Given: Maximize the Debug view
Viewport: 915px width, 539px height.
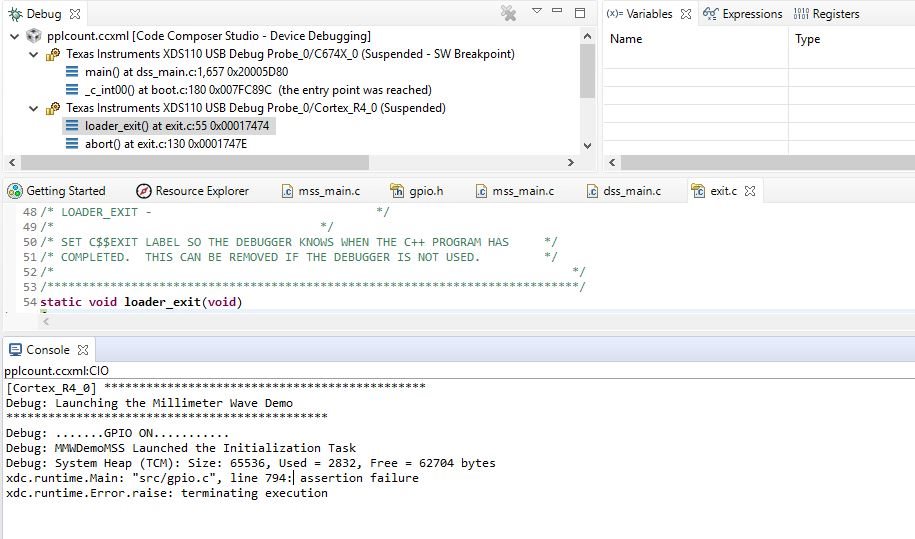Looking at the screenshot, I should tap(580, 13).
